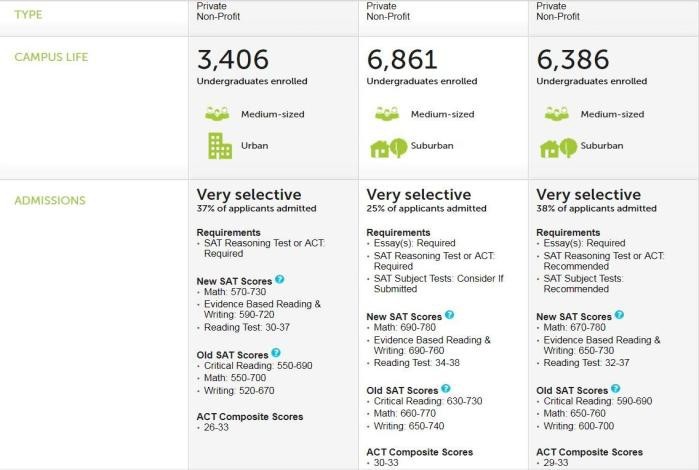Screen dimensions: 699x470
Task: Select the ADMISSIONS row label
Action: coord(50,200)
